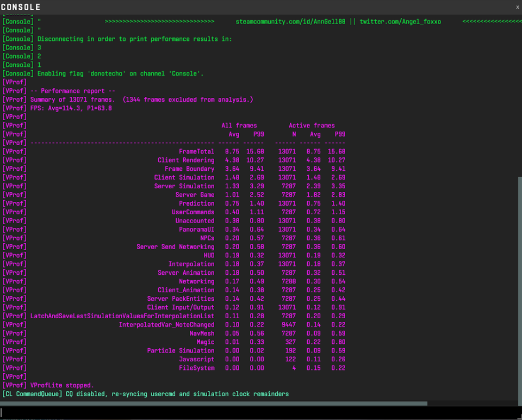This screenshot has height=420, width=522.
Task: Click the FrameTotal row label
Action: click(x=196, y=152)
